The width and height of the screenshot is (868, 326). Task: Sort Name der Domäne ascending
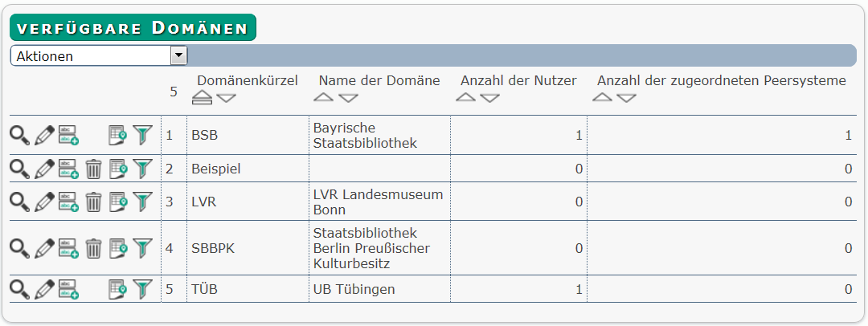[324, 98]
